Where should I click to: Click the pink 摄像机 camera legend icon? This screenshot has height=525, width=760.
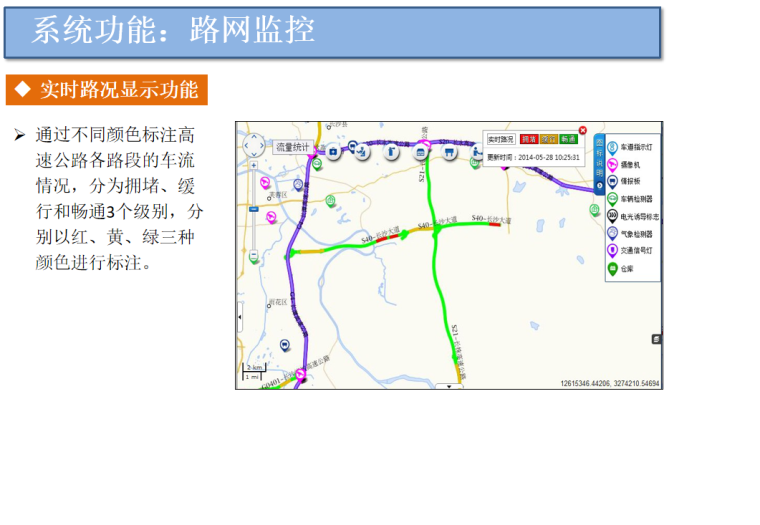coord(612,164)
